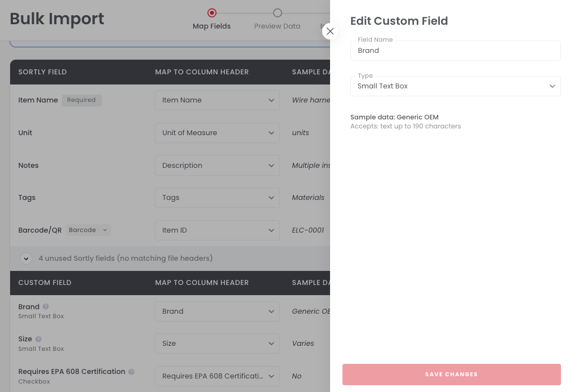Click the units sample data cell
Viewport: 570px width, 392px height.
(301, 133)
